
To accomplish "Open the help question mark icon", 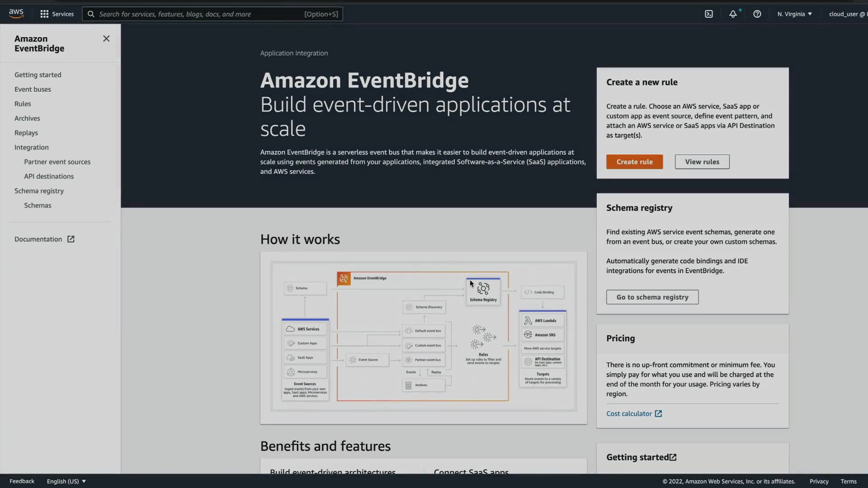I will click(x=757, y=14).
